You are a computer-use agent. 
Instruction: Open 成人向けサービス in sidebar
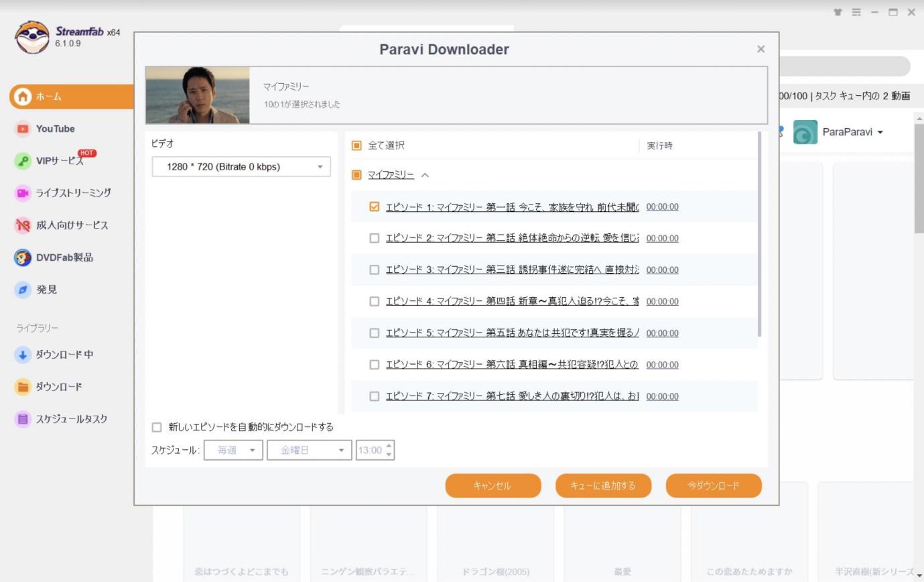click(x=72, y=225)
